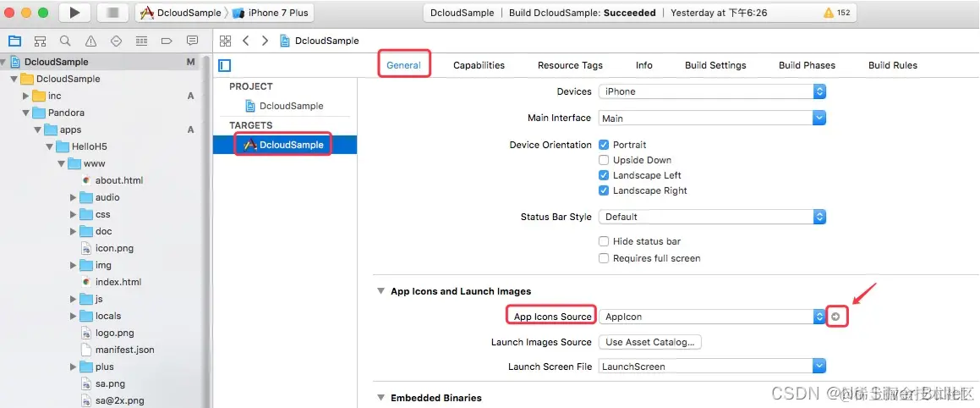The width and height of the screenshot is (980, 408).
Task: Open the Issue navigator warning icon
Action: point(90,41)
